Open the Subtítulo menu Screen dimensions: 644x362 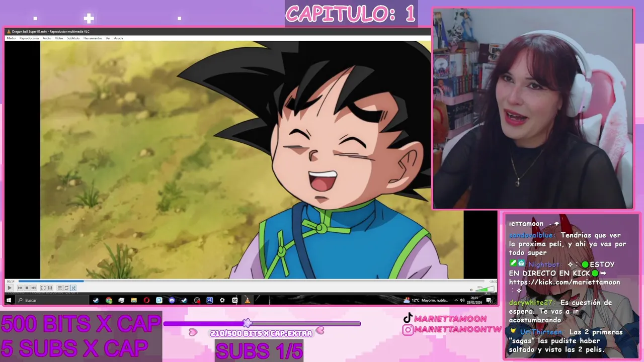point(73,38)
